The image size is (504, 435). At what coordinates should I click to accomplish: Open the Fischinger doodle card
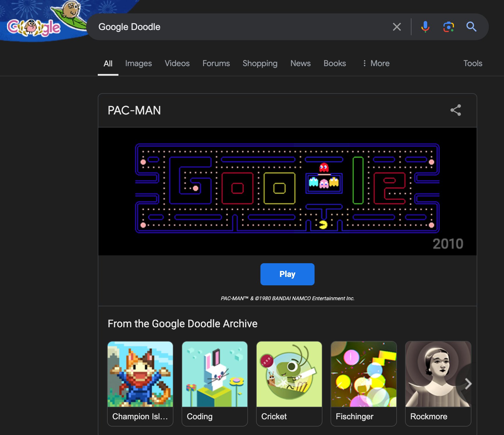(x=364, y=383)
